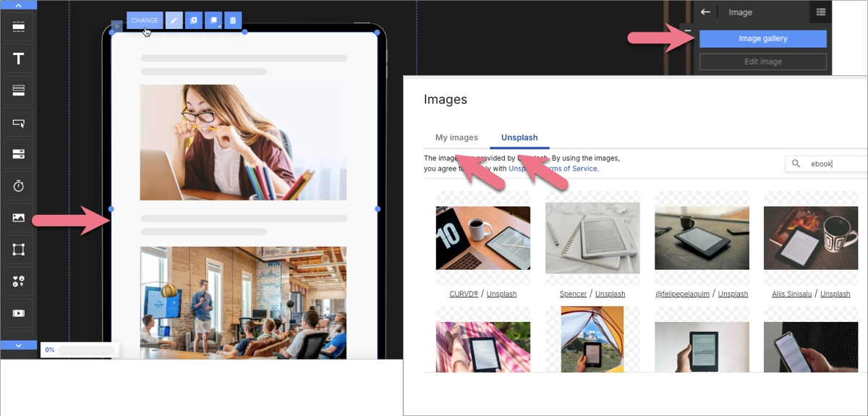
Task: Pick the laptop and coffee thumbnail by CURVD
Action: click(483, 238)
